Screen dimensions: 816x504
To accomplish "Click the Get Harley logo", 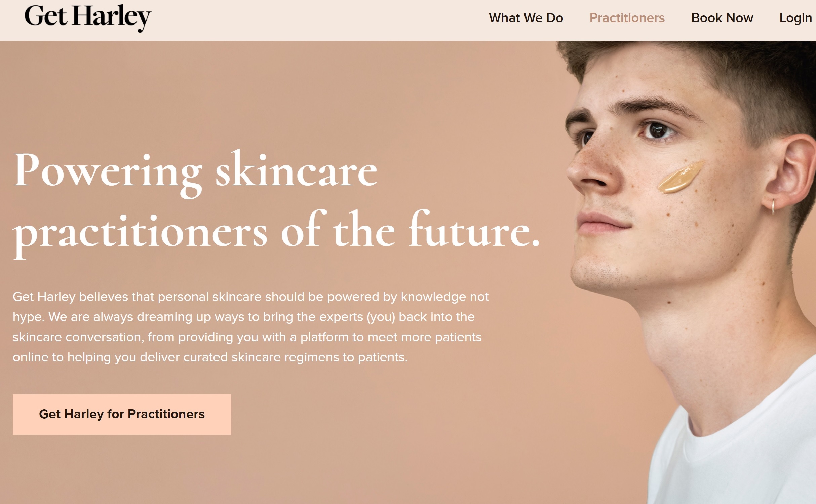I will click(88, 18).
